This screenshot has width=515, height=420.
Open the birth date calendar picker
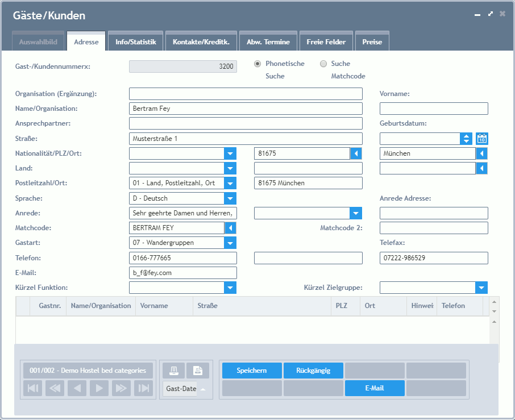click(x=482, y=139)
